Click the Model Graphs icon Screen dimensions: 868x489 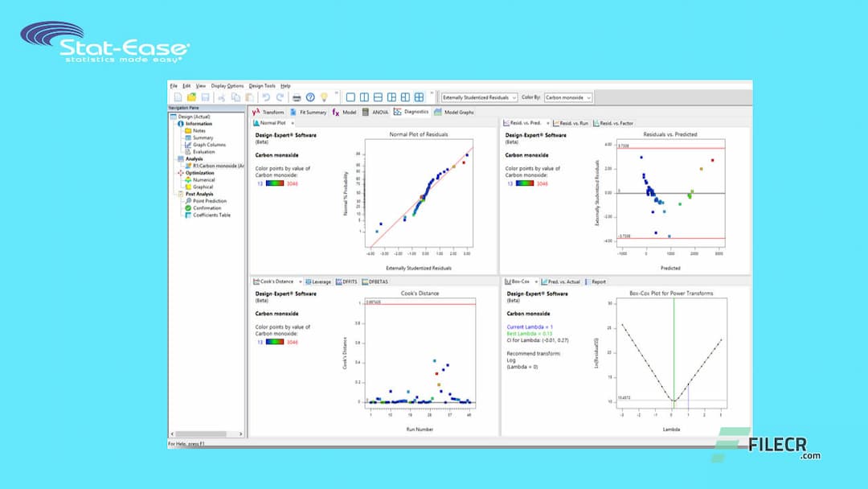click(438, 113)
